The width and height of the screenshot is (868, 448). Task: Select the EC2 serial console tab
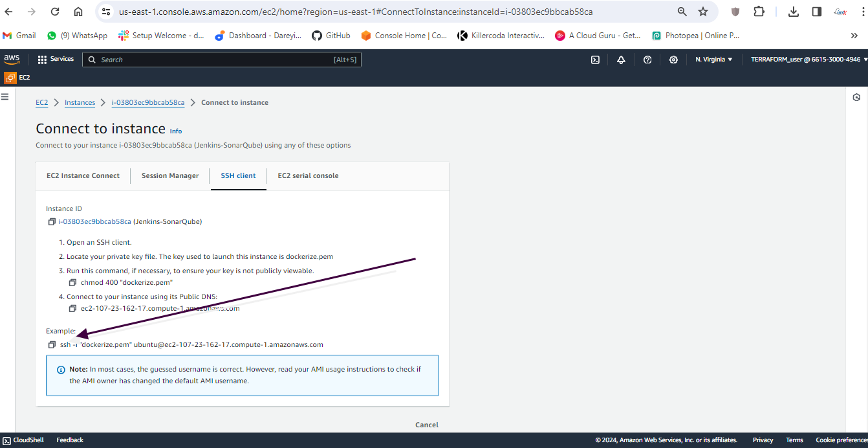[x=308, y=176]
